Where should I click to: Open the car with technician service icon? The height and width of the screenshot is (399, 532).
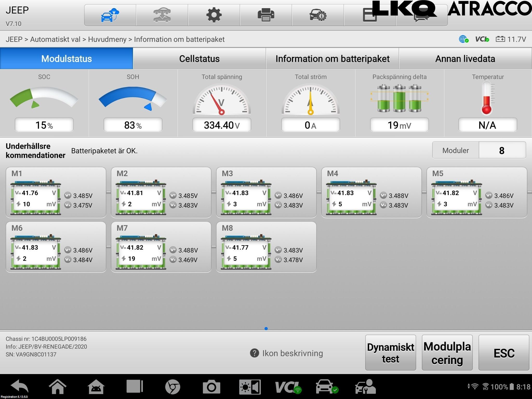pos(365,387)
